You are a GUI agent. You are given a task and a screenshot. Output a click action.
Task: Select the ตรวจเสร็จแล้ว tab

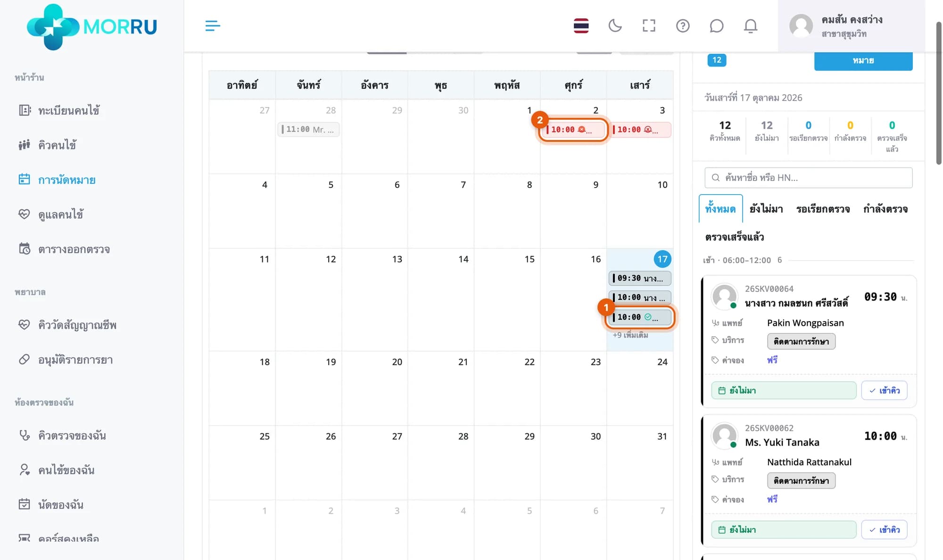(734, 237)
